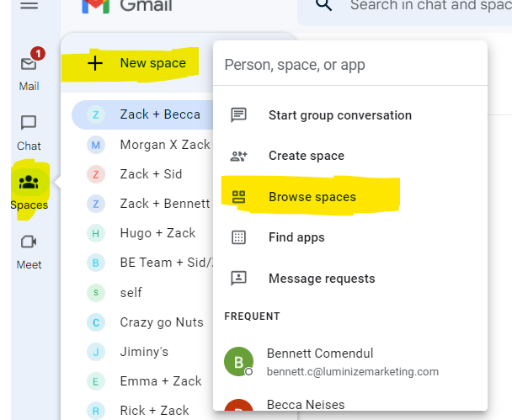Click the C avatar beside Crazy go Nuts

96,322
